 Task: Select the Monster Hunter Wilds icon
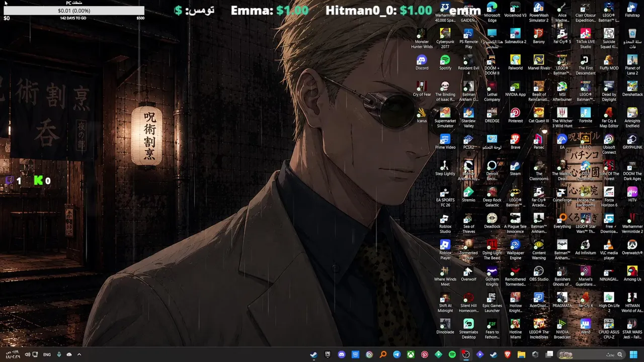pos(422,39)
